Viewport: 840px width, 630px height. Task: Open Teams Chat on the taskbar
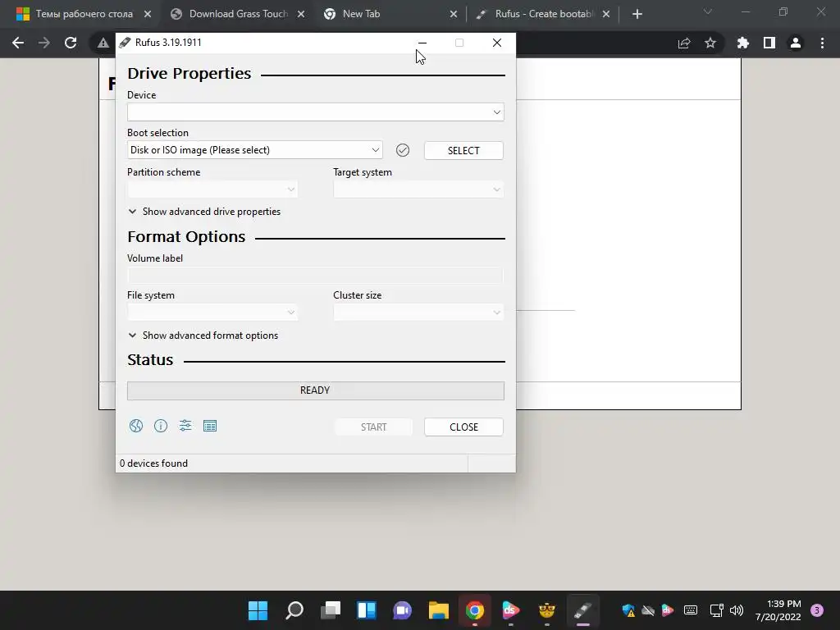(x=402, y=610)
